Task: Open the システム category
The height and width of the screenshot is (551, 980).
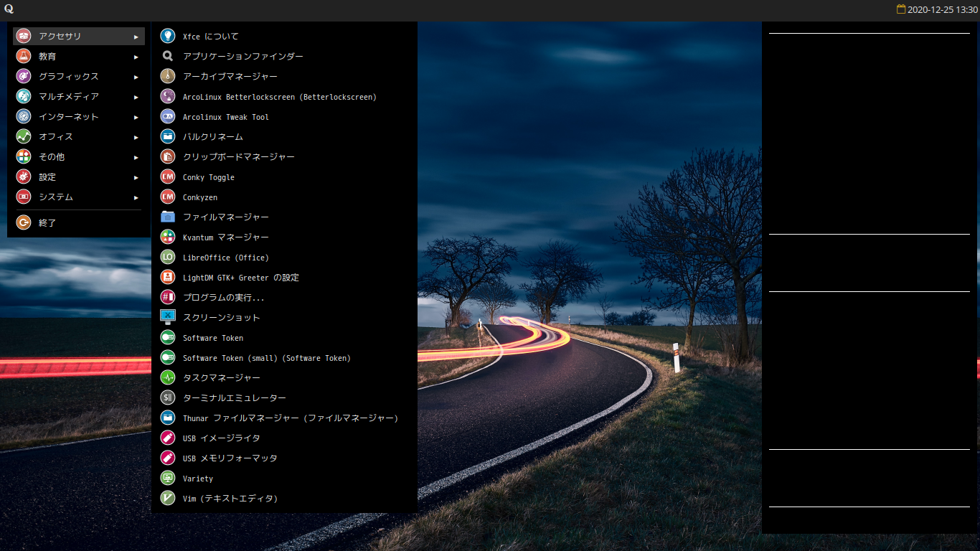Action: (79, 197)
